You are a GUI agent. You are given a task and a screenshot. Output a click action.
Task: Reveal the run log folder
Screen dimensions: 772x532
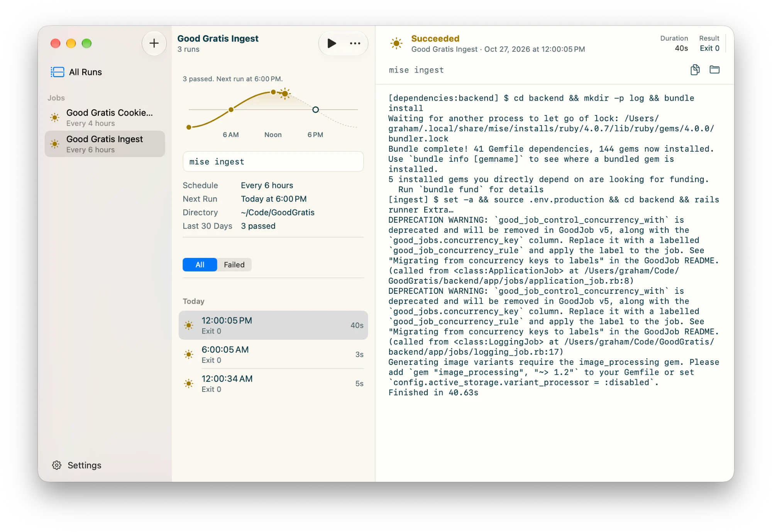click(714, 70)
